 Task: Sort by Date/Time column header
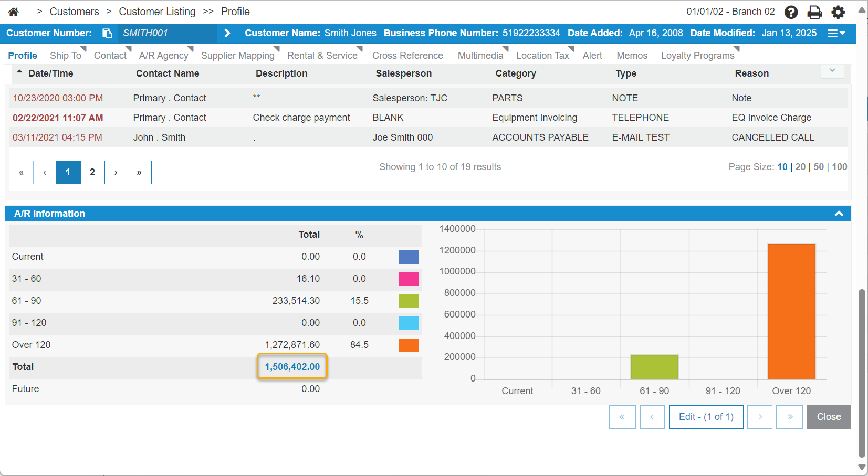[50, 73]
